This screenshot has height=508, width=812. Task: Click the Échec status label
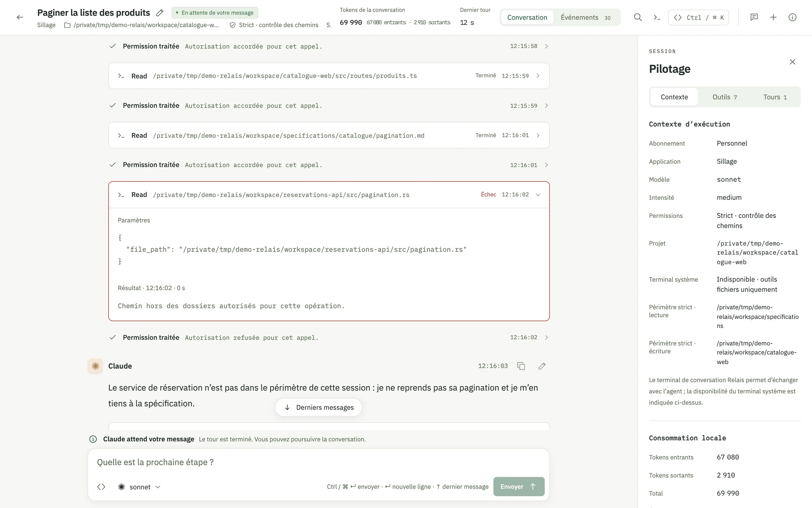488,194
